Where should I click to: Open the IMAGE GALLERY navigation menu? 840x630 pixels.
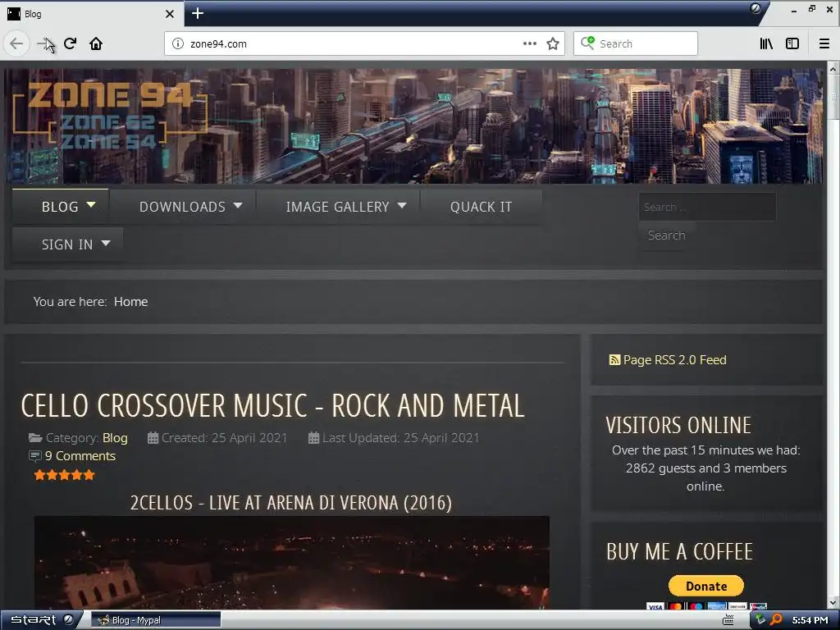coord(337,207)
